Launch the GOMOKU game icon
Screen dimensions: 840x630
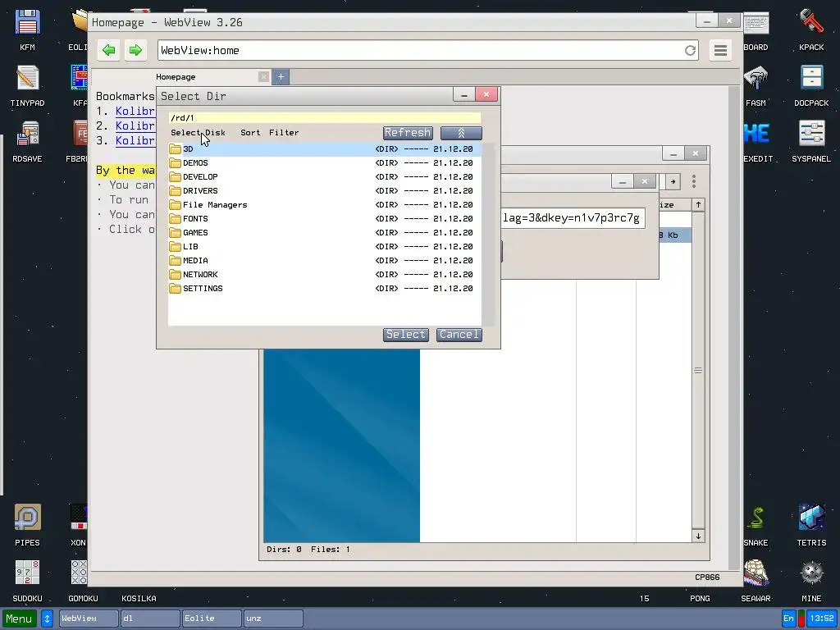(x=83, y=581)
